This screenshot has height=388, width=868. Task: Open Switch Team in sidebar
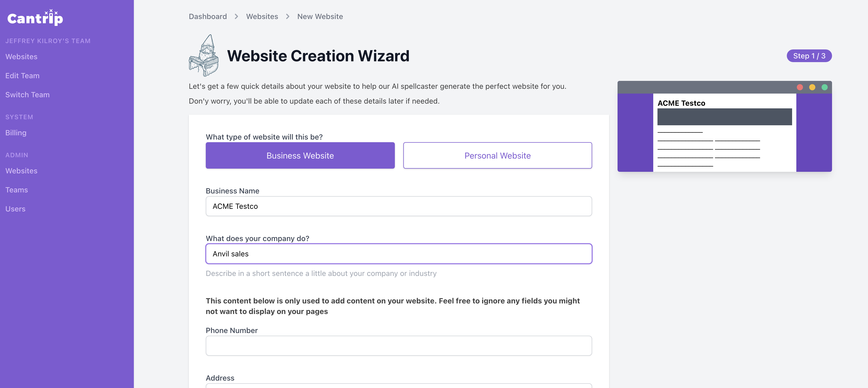[27, 95]
